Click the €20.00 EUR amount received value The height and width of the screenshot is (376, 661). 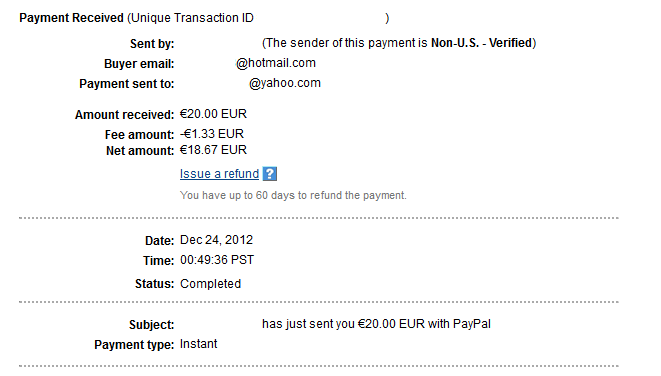[x=213, y=114]
